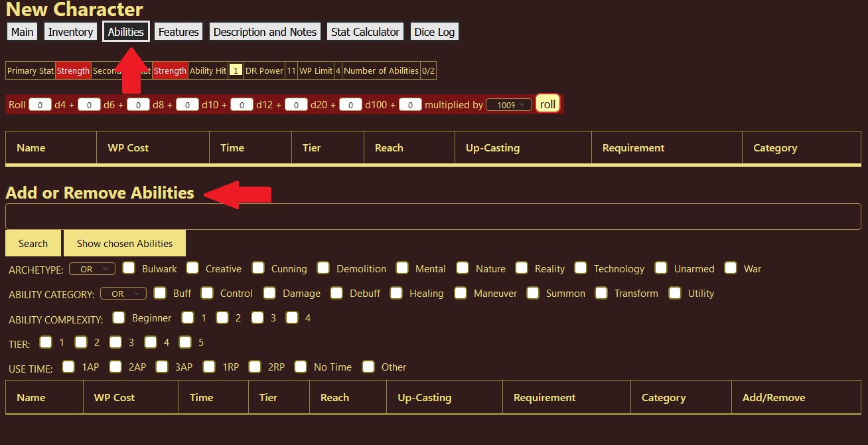Open the Inventory tab

(70, 31)
